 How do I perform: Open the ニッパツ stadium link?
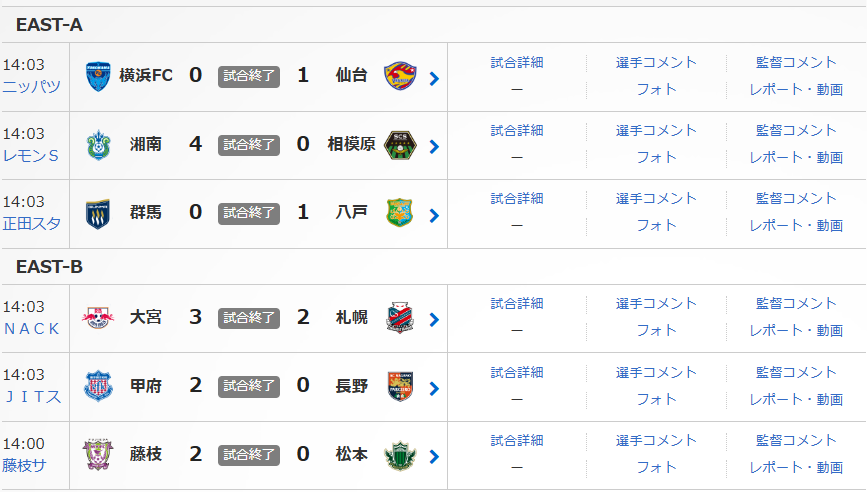31,87
